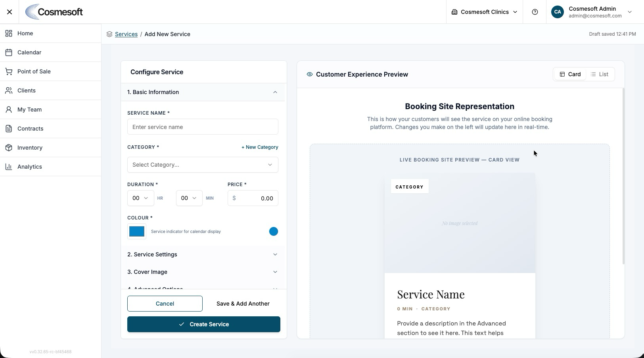
Task: Click the Service Name preview heading
Action: [x=431, y=294]
